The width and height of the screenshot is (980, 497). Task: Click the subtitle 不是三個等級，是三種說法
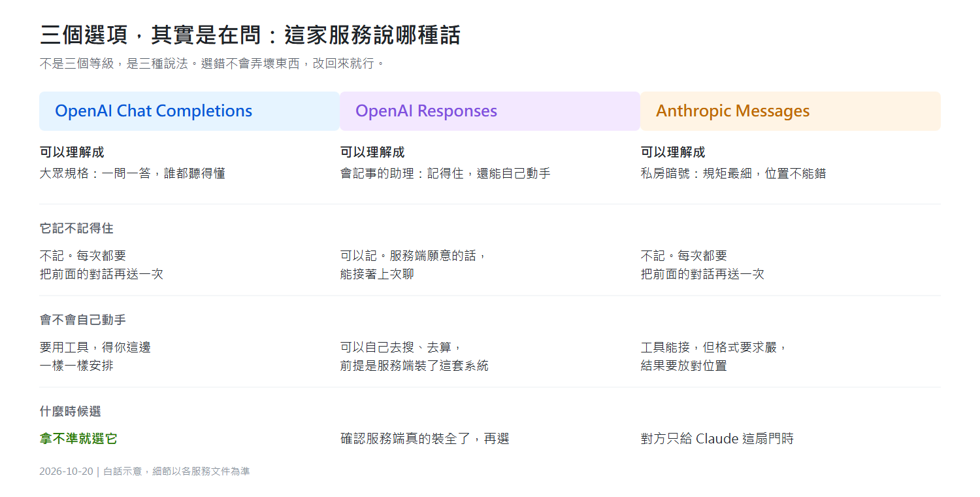pyautogui.click(x=213, y=63)
